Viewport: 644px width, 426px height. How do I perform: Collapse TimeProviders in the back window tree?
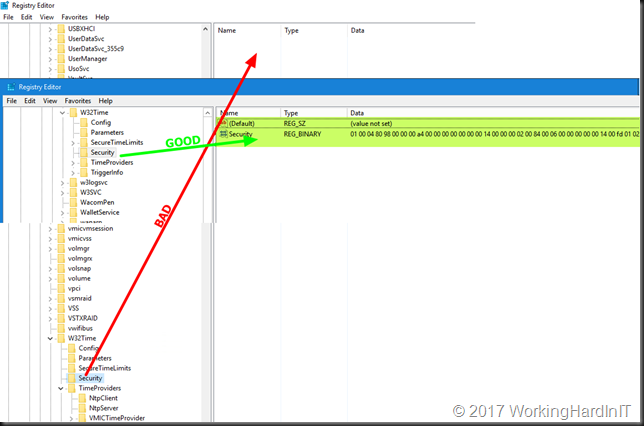61,388
